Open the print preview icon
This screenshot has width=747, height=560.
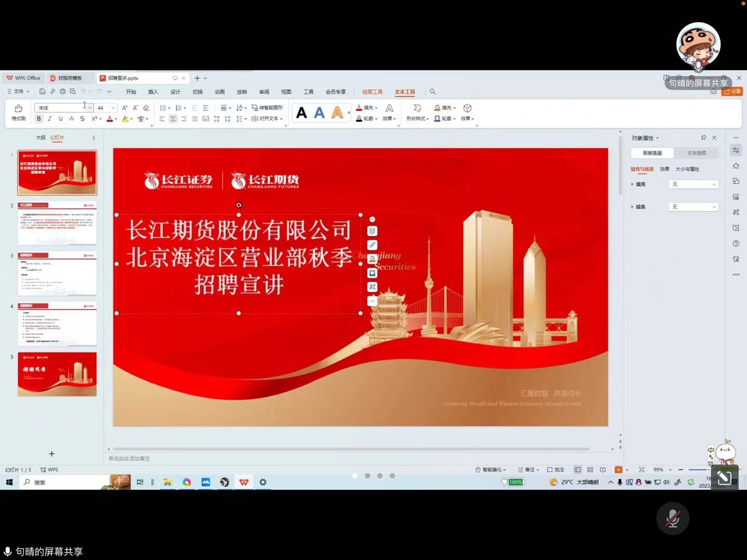[x=73, y=92]
